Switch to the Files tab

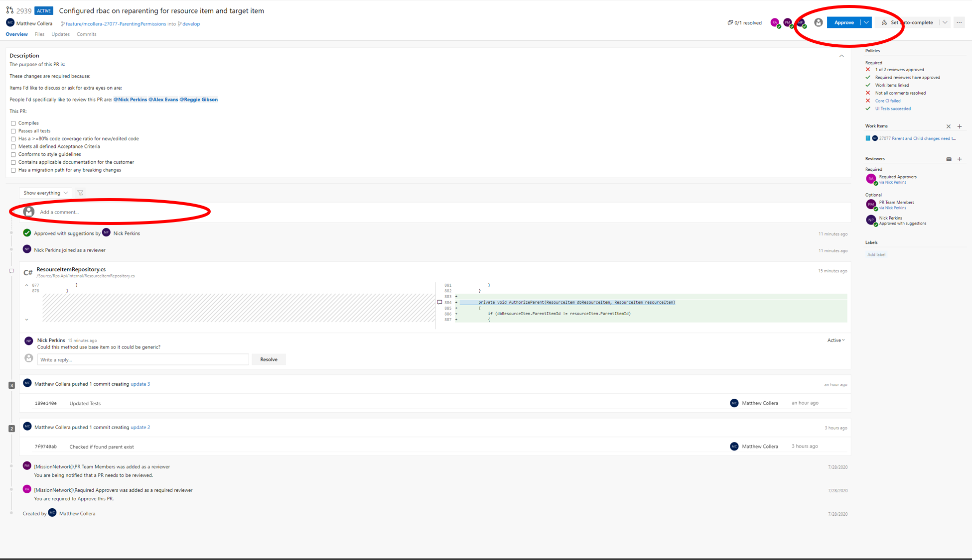[39, 34]
